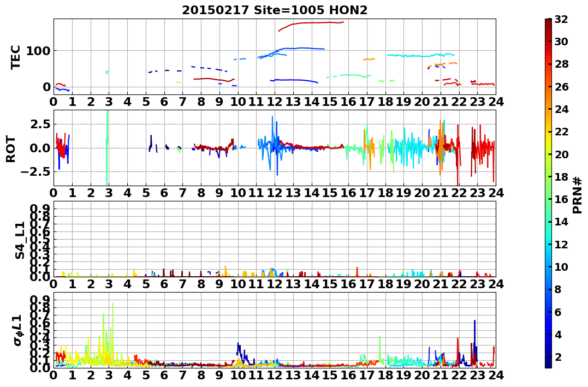Select colorbar tick label 28
Viewport: 588px width, 387px height.
[561, 64]
